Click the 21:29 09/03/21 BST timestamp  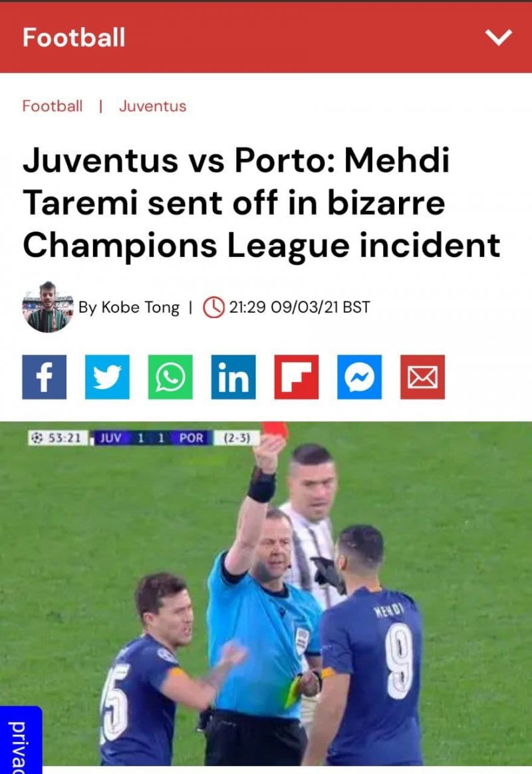300,307
